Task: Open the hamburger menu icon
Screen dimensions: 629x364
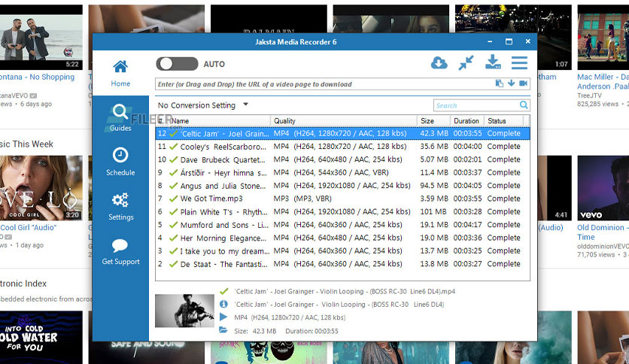Action: [x=519, y=62]
